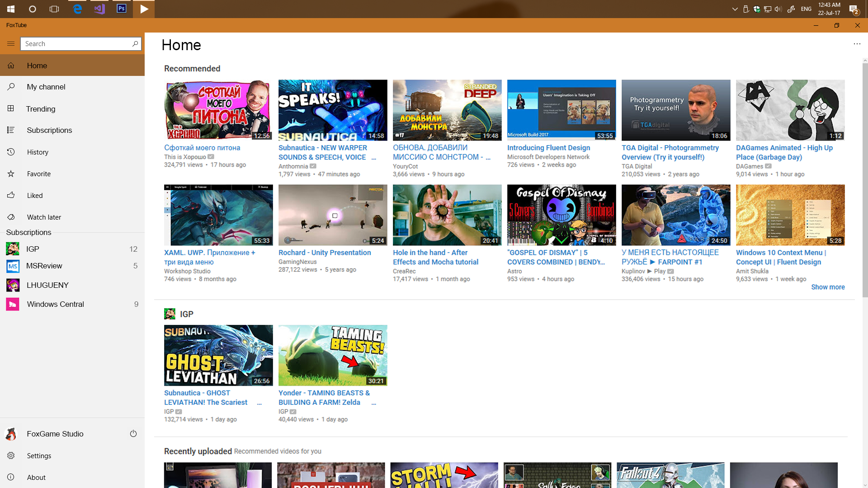Open the Trending page
Viewport: 868px width, 488px height.
point(41,109)
